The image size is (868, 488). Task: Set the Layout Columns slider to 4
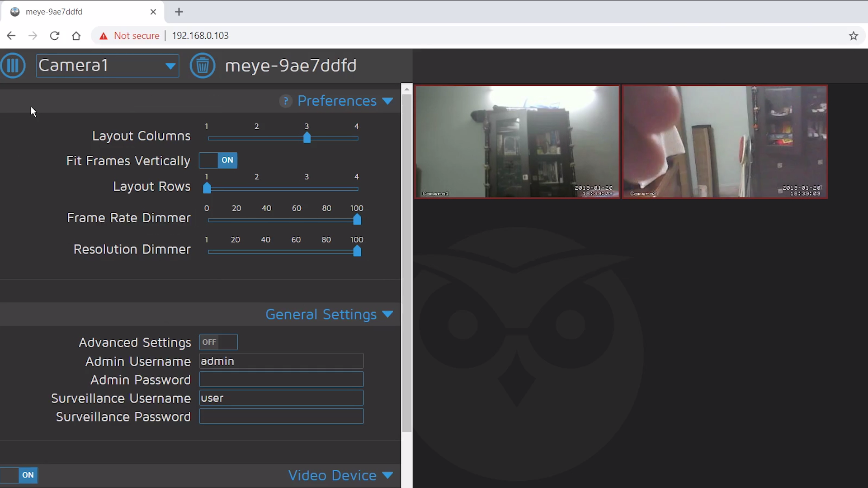(x=356, y=139)
